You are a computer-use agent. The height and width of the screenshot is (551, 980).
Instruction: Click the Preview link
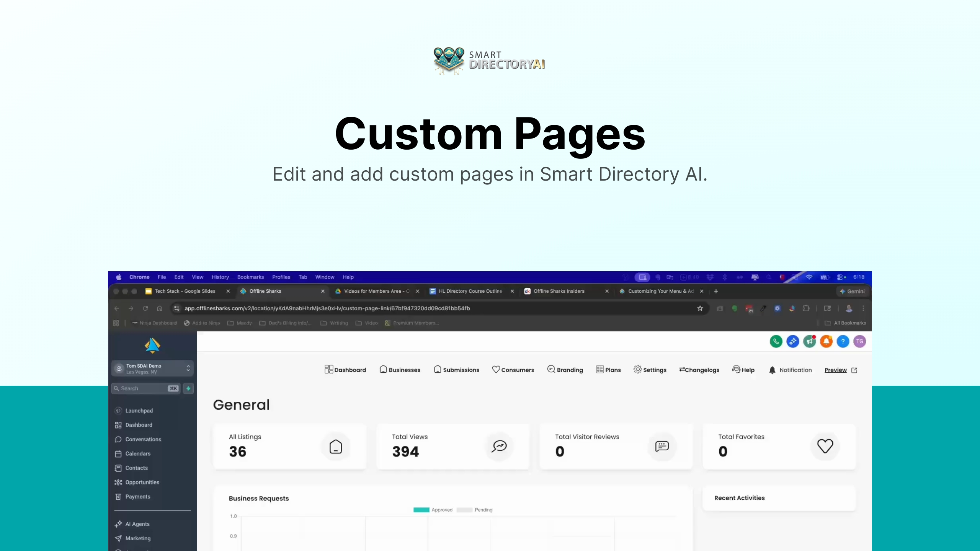click(836, 370)
